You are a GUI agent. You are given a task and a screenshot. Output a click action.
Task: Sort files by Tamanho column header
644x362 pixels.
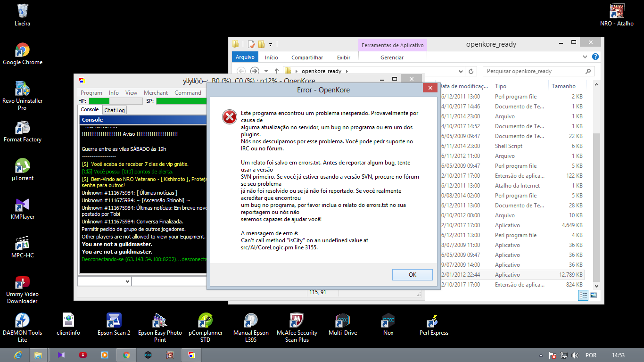(564, 86)
